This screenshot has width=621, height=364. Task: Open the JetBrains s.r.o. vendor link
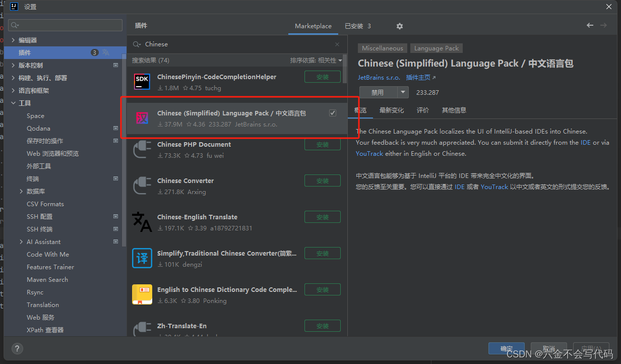point(379,78)
